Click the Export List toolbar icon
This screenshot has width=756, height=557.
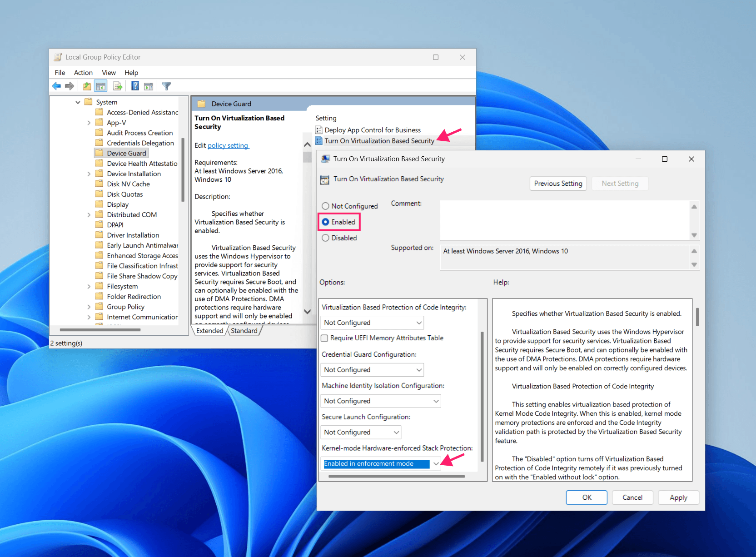[x=117, y=86]
